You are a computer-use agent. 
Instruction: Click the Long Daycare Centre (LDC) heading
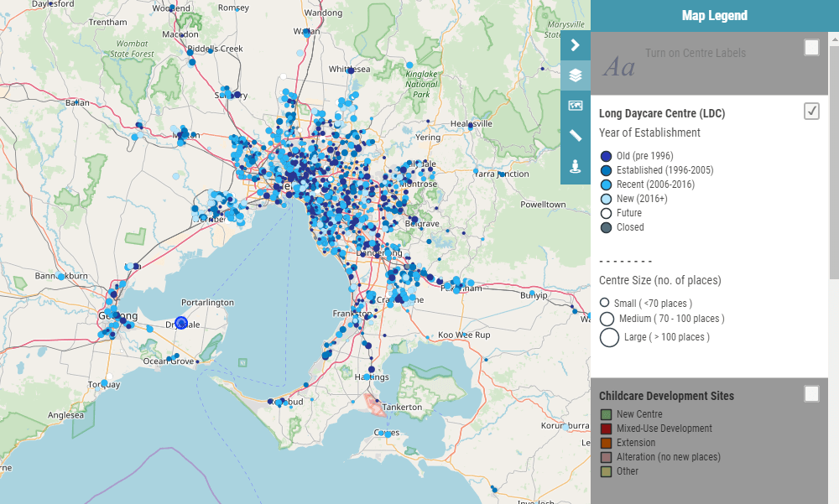click(662, 113)
